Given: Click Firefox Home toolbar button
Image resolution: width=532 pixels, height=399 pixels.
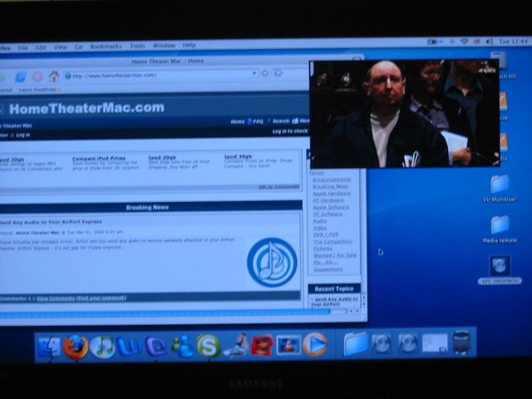Looking at the screenshot, I should point(53,76).
